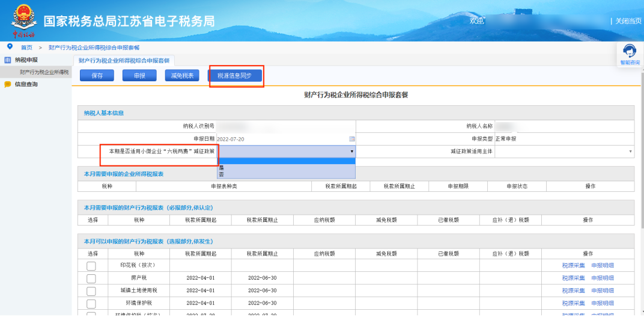This screenshot has height=317, width=644.
Task: Click the 信息查询 speech bubble icon
Action: [x=7, y=84]
